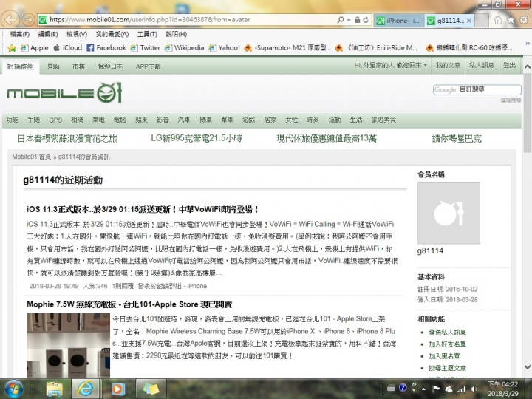Expand the 外星來的人 welcome dropdown
This screenshot has width=532, height=399.
391,65
